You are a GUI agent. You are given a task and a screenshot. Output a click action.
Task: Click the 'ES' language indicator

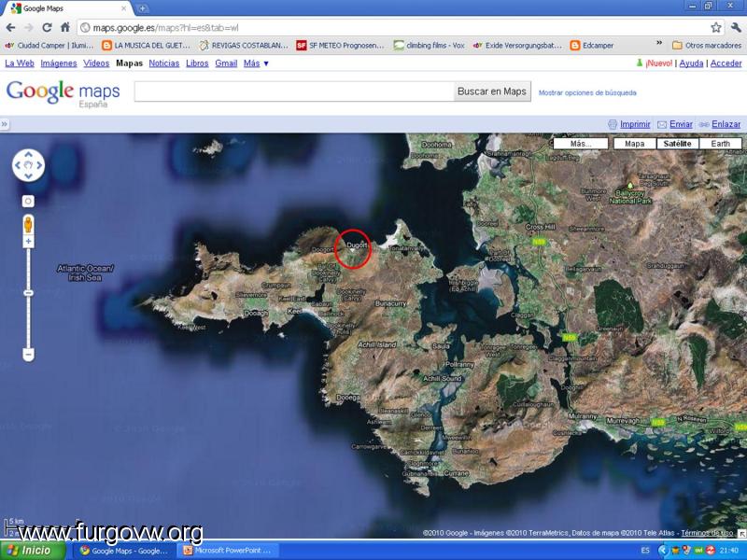click(x=645, y=551)
